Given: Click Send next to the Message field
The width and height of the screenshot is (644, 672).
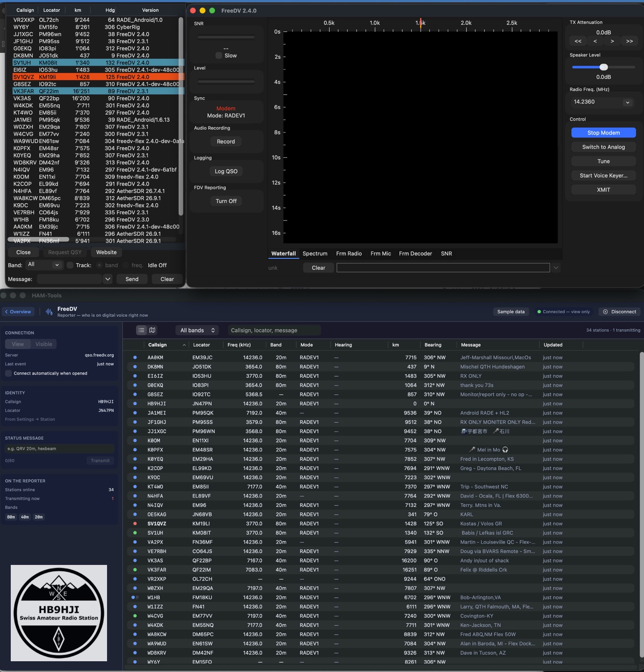Looking at the screenshot, I should coord(132,279).
